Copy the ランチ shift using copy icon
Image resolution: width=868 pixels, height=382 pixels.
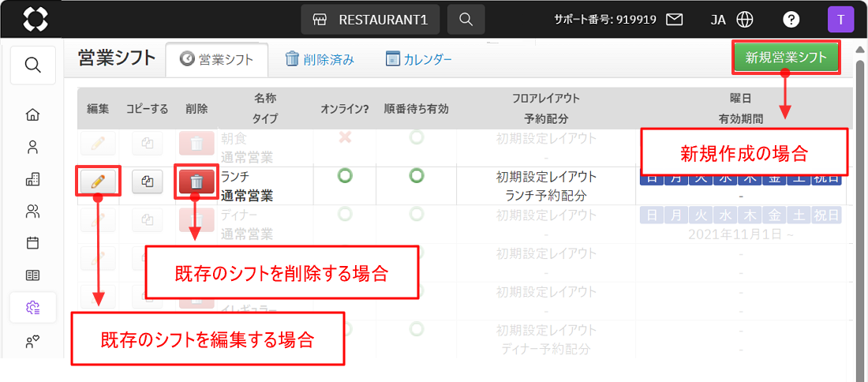point(147,182)
